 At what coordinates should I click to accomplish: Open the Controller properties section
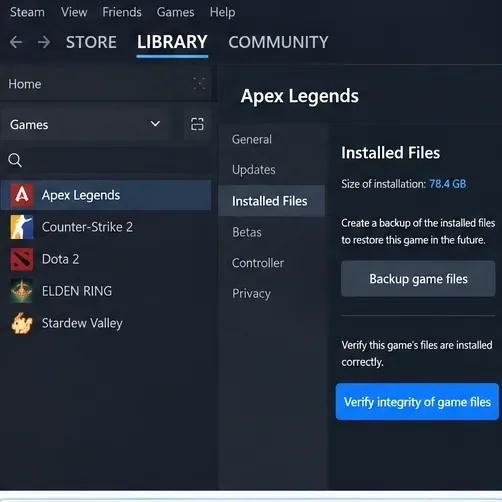coord(258,263)
